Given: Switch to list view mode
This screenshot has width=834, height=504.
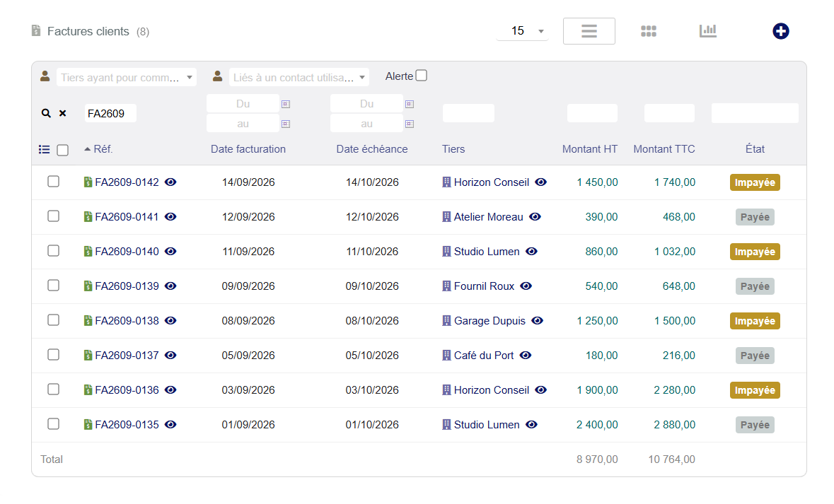Looking at the screenshot, I should (x=589, y=31).
